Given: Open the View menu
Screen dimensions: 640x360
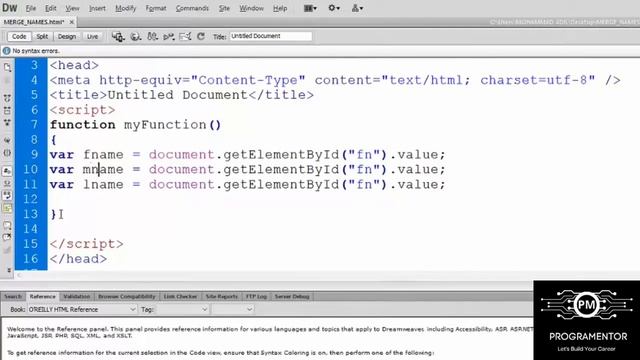Looking at the screenshot, I should (x=72, y=8).
